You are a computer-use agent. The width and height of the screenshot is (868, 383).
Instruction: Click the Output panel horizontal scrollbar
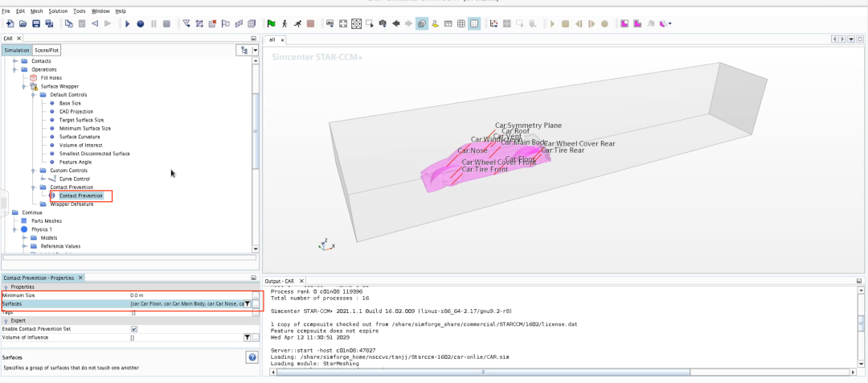pyautogui.click(x=483, y=372)
